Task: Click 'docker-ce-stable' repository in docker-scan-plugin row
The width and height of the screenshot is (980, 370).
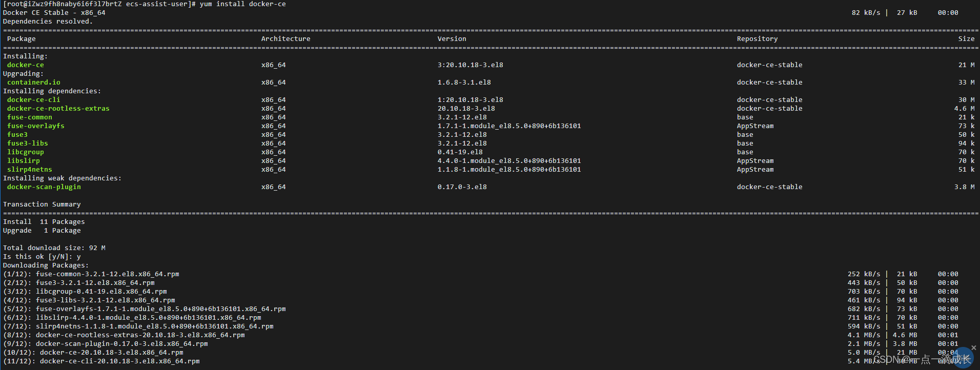Action: [770, 187]
